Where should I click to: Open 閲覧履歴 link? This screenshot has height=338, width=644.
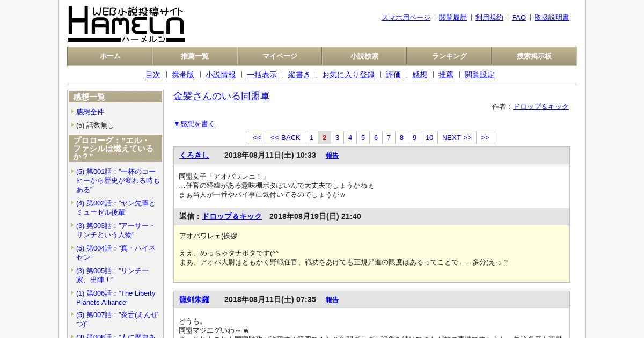[x=453, y=17]
